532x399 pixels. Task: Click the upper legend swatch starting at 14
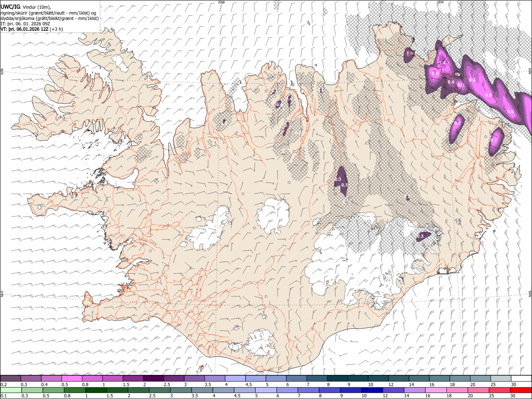coord(419,378)
